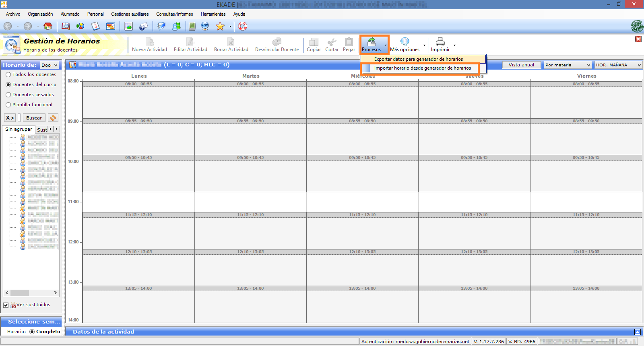Click Borrar Actividad toolbar button
The height and width of the screenshot is (346, 644).
pyautogui.click(x=231, y=45)
